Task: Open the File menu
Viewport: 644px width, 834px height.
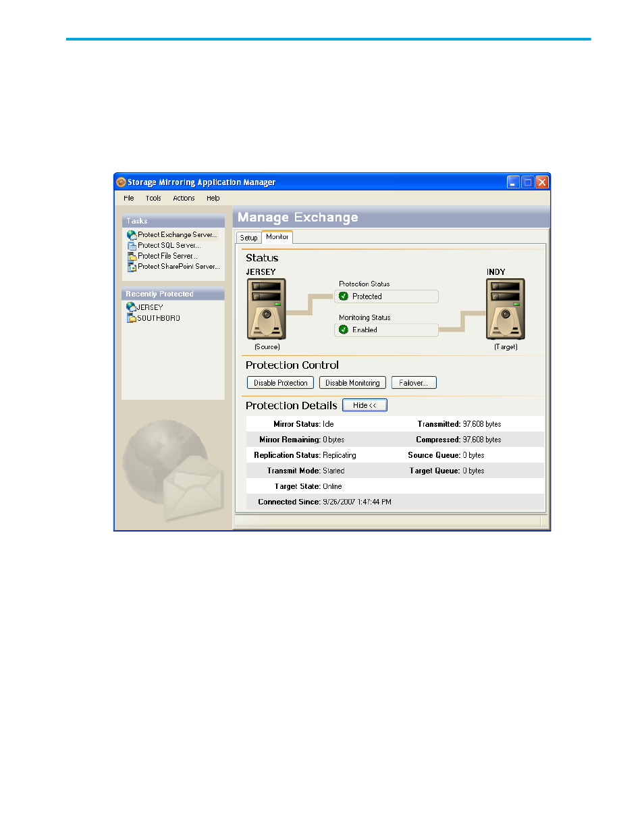Action: point(129,199)
